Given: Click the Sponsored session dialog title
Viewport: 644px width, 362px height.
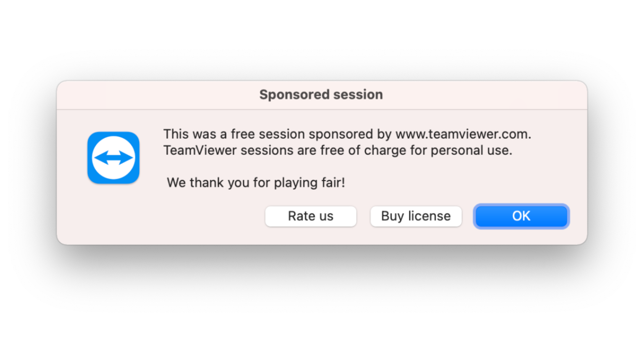Looking at the screenshot, I should (321, 95).
